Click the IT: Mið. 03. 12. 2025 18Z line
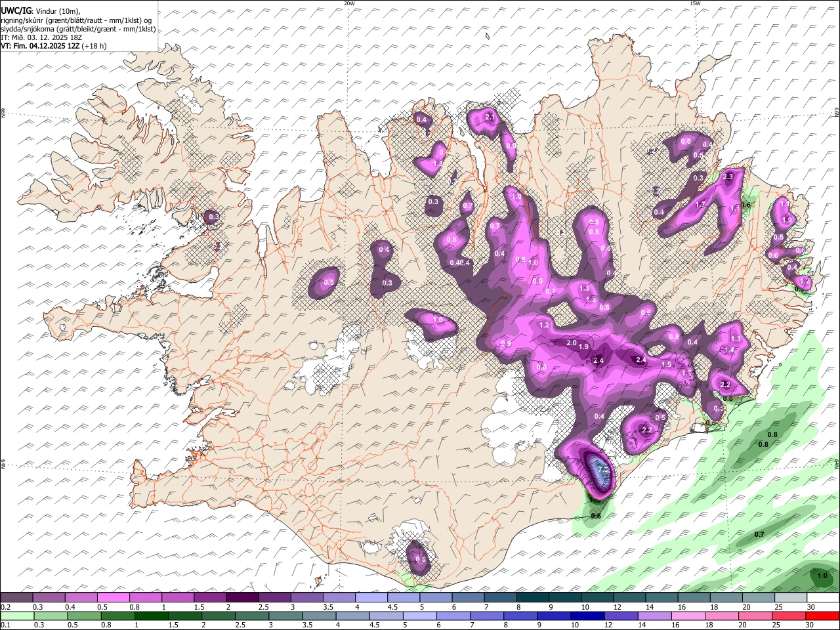 coord(41,37)
